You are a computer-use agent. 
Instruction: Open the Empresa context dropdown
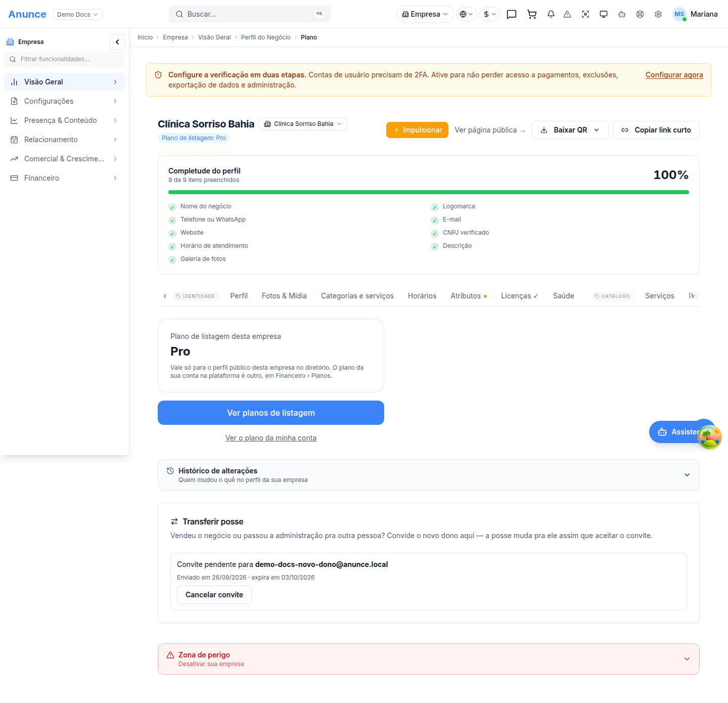[x=425, y=14]
